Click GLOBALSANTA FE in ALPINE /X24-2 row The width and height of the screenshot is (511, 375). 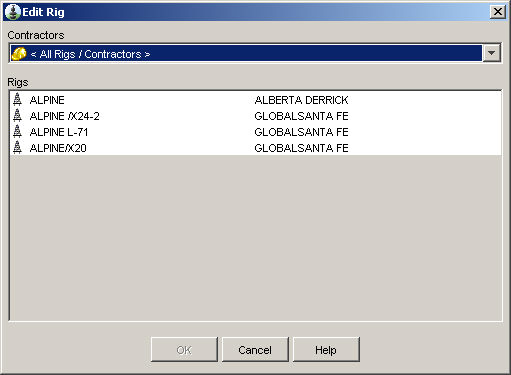point(301,116)
